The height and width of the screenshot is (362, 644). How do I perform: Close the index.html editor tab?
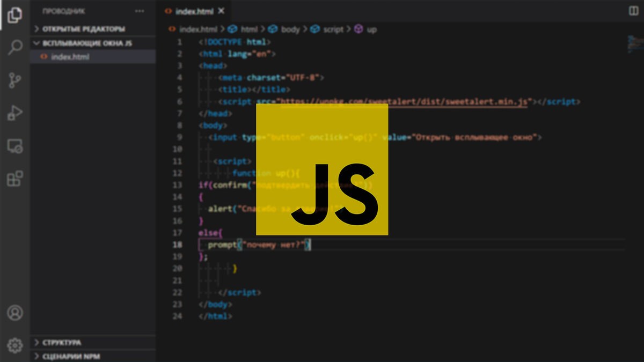pos(222,11)
